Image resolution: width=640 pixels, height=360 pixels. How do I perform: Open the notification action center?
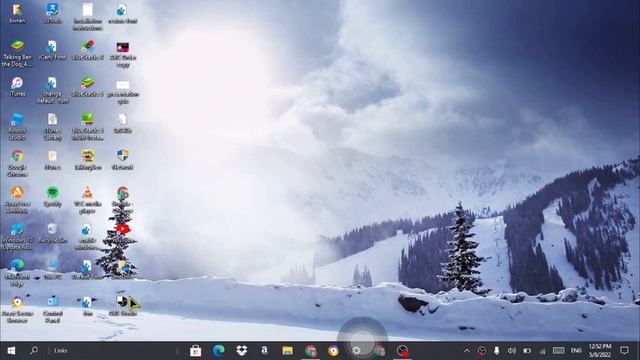tap(624, 351)
